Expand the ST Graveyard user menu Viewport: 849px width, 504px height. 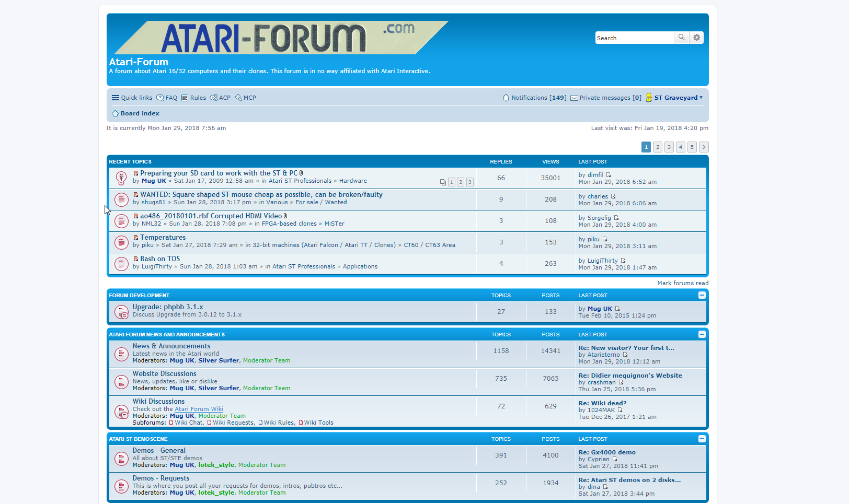click(x=678, y=98)
